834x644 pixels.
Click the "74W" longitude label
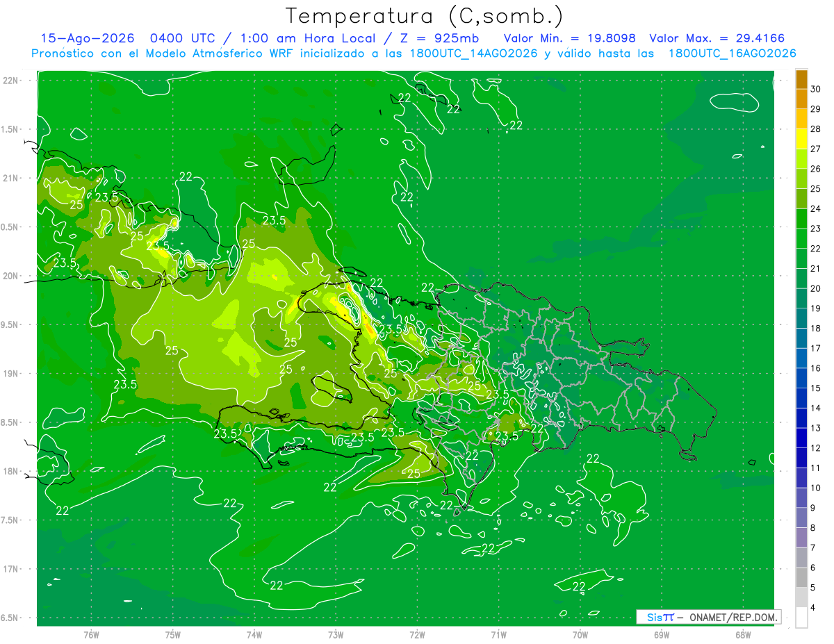click(254, 635)
